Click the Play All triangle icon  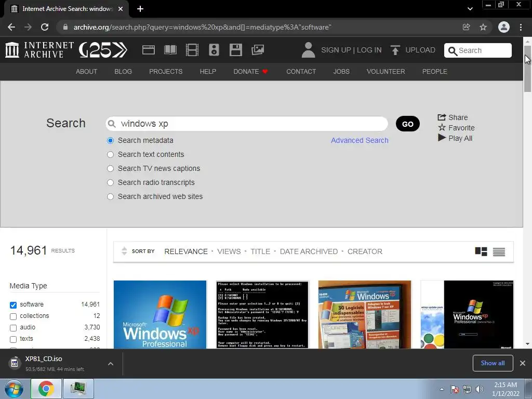click(442, 138)
